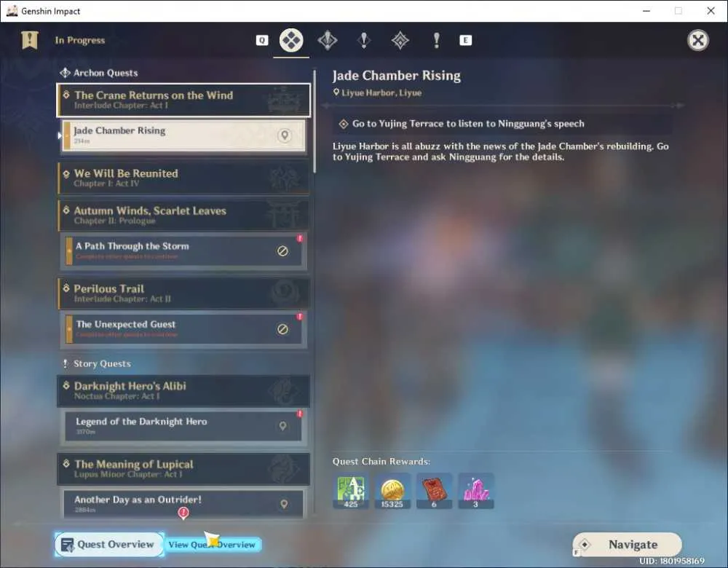Click the location pin on Another Day as an Outrider!
The image size is (728, 568).
284,504
